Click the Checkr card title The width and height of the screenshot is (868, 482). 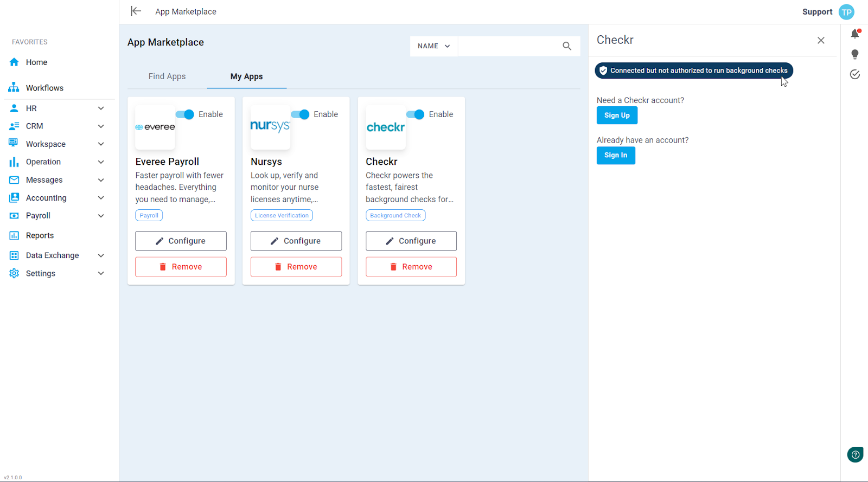[x=381, y=162]
